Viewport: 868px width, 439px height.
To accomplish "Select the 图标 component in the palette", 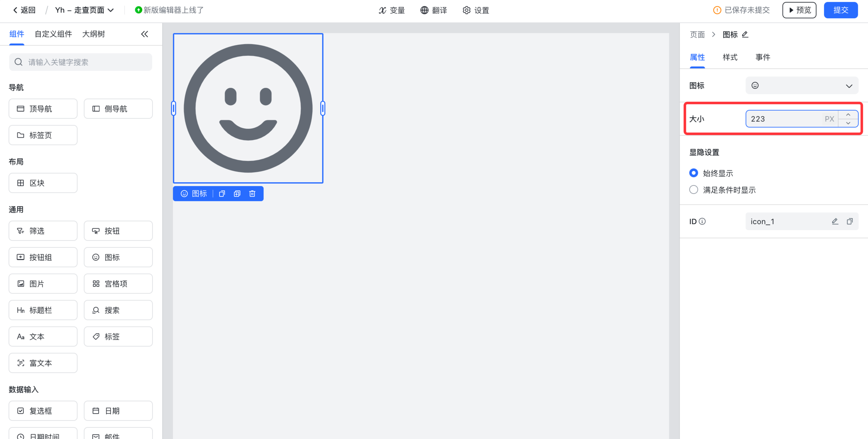I will (118, 257).
